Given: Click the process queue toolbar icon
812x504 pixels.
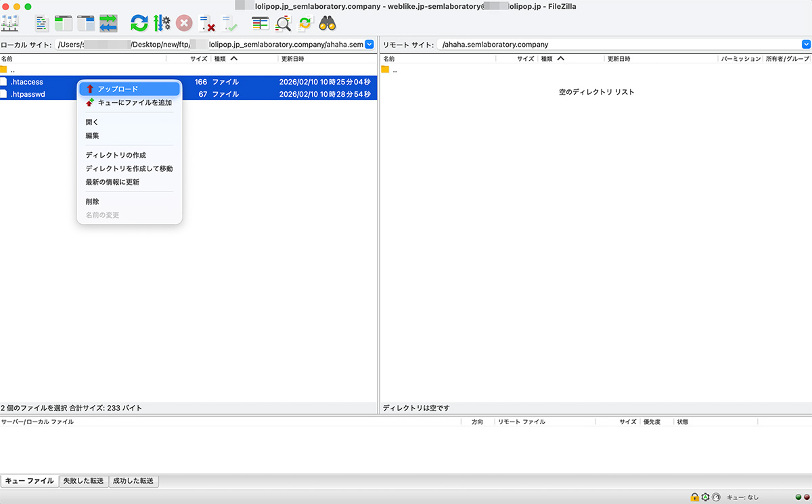Looking at the screenshot, I should click(x=162, y=23).
